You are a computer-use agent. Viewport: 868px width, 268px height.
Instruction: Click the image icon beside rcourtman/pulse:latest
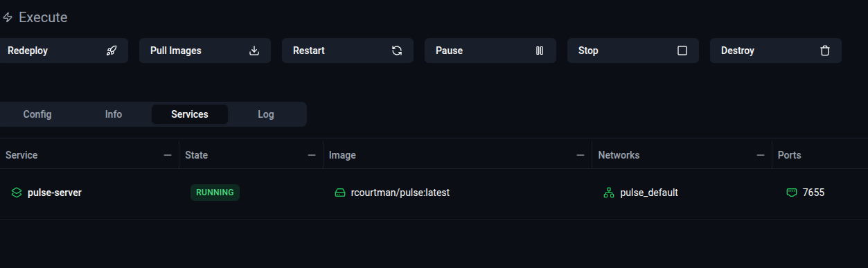[340, 193]
